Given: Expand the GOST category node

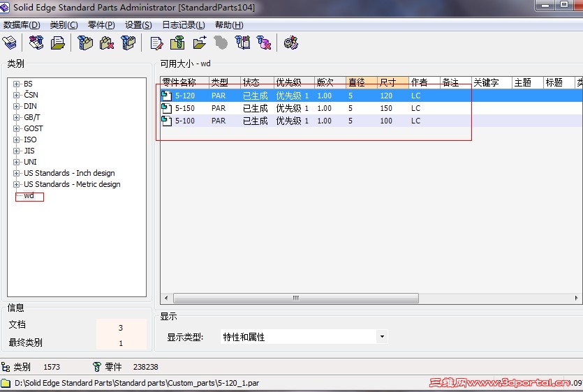Looking at the screenshot, I should pyautogui.click(x=16, y=128).
